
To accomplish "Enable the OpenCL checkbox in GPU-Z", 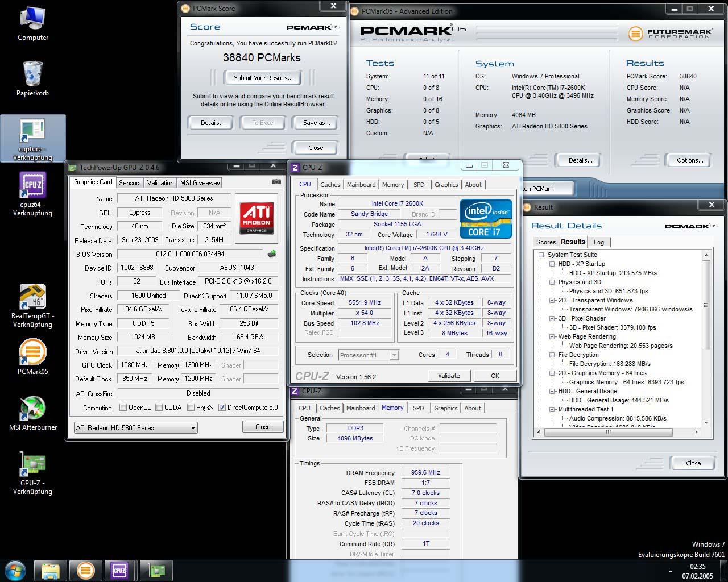I will click(123, 407).
